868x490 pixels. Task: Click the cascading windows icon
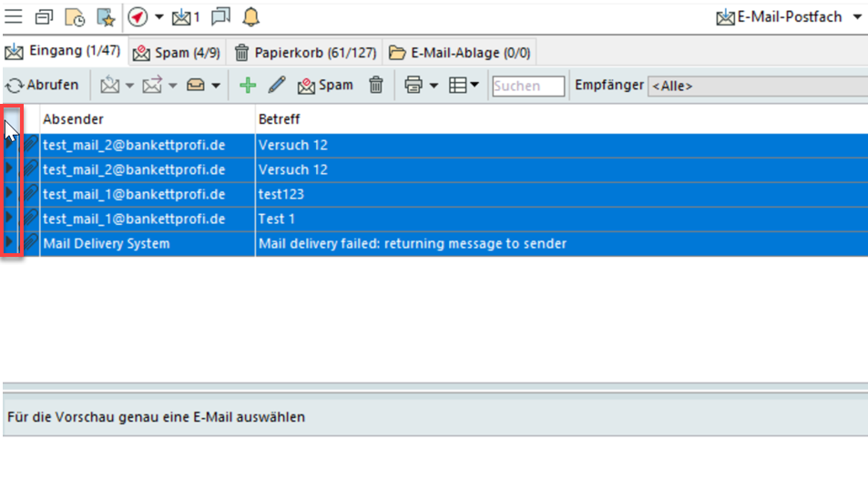(45, 17)
